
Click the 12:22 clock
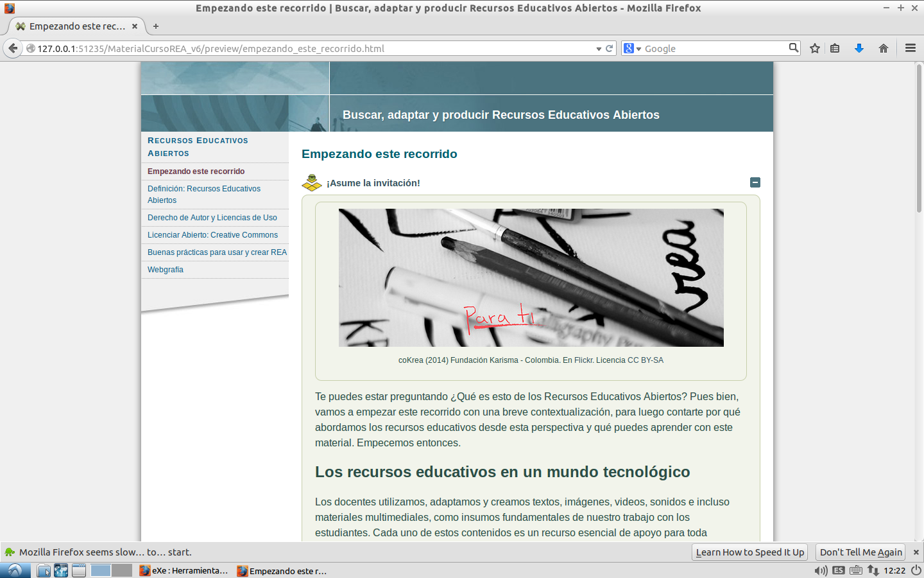pos(894,570)
